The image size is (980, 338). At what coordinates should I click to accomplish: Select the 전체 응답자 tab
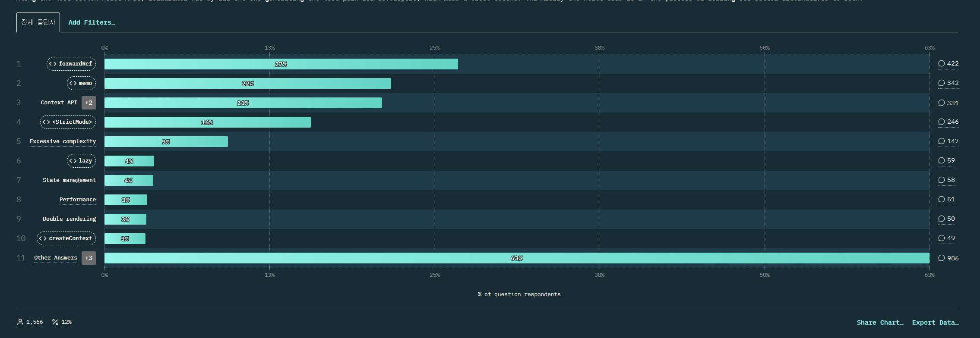(x=38, y=22)
